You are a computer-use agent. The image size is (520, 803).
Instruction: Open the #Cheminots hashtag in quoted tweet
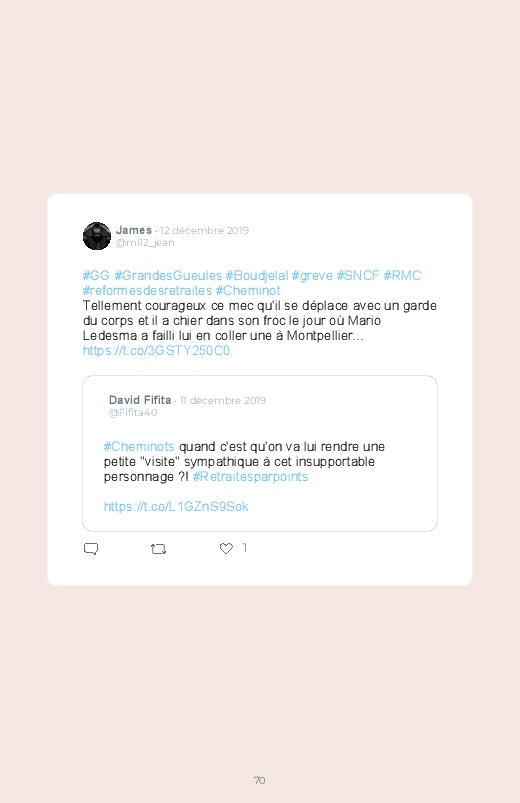139,447
